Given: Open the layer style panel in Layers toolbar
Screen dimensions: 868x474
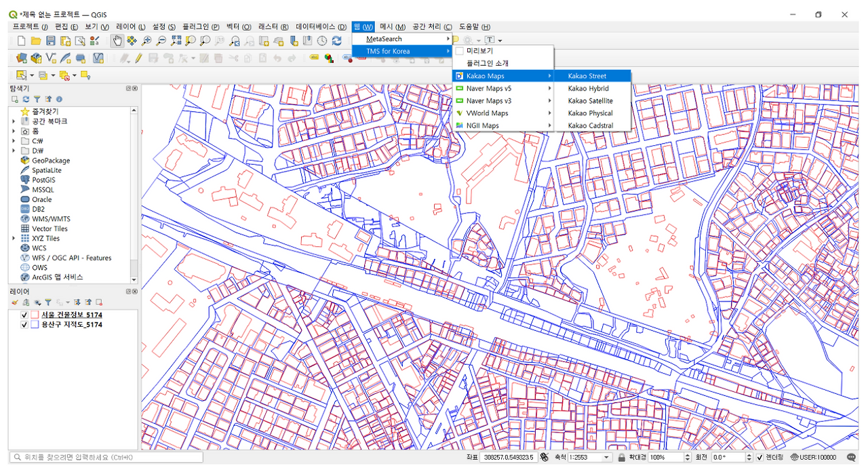Looking at the screenshot, I should pos(15,302).
